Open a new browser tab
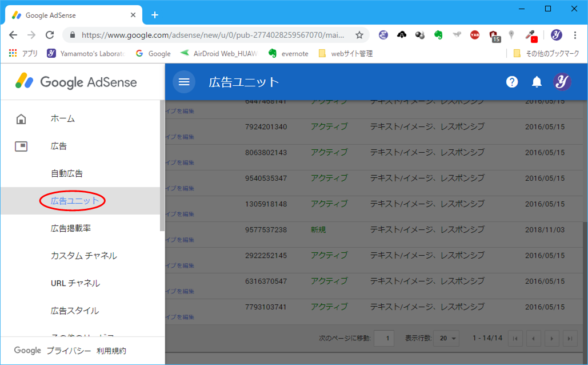The image size is (588, 365). 154,15
